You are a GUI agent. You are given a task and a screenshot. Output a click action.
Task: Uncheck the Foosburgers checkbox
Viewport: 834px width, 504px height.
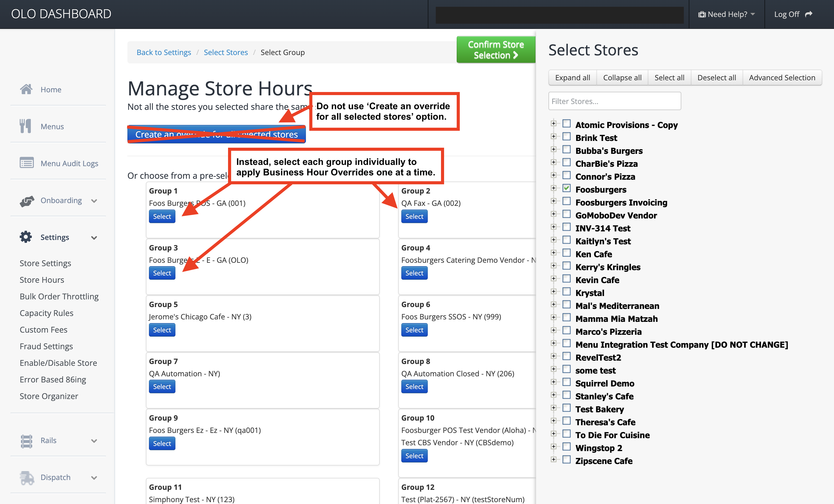click(x=566, y=189)
